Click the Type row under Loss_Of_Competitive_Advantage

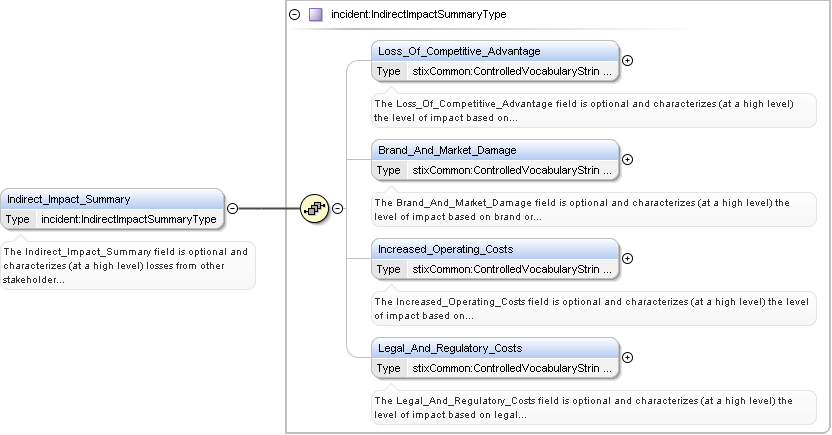(495, 71)
